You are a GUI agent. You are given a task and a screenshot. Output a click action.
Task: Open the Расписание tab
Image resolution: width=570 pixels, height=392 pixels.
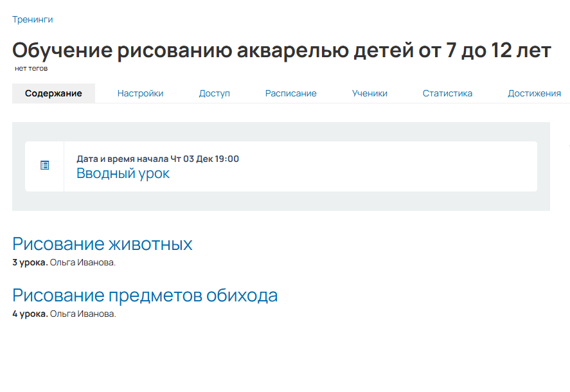point(290,93)
